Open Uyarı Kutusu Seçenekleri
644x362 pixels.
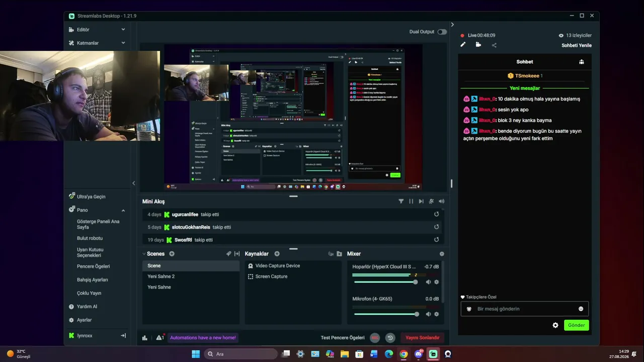[90, 252]
